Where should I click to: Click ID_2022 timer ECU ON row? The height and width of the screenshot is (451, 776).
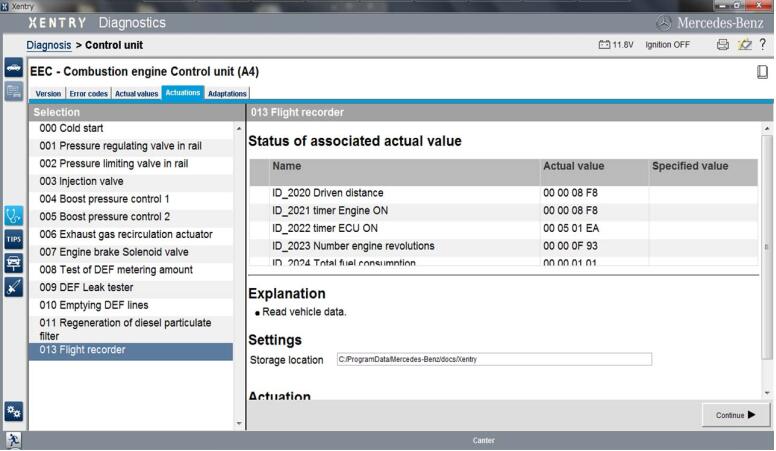click(x=503, y=229)
